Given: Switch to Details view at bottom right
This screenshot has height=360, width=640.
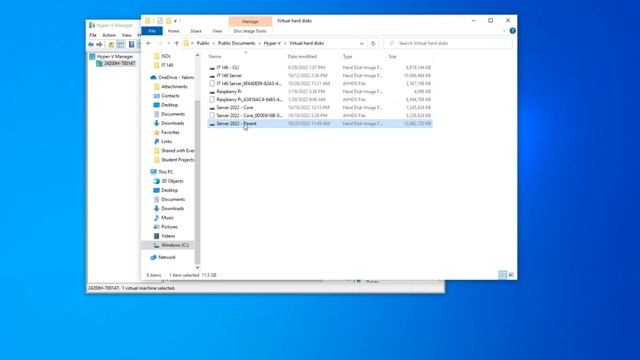Looking at the screenshot, I should 503,275.
